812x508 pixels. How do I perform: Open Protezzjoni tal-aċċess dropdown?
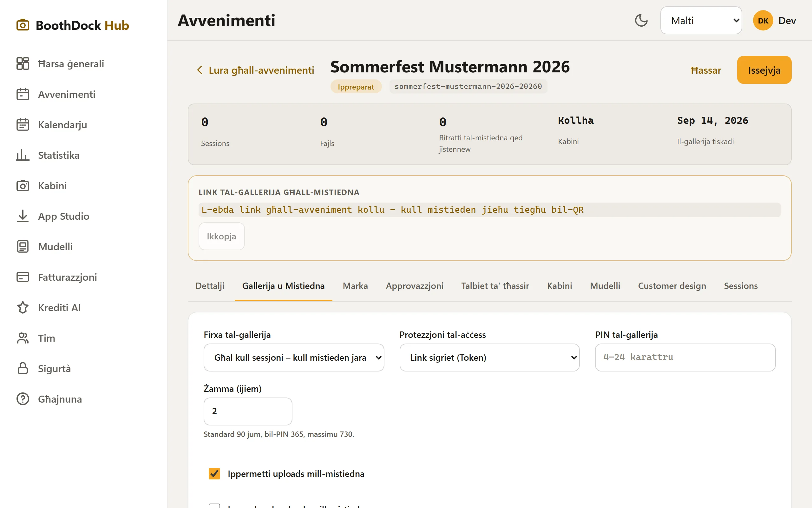(489, 358)
